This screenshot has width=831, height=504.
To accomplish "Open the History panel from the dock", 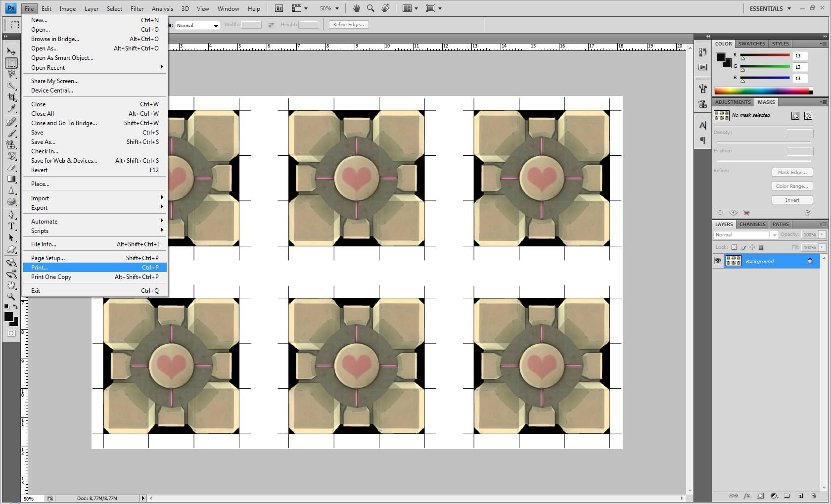I will click(703, 52).
